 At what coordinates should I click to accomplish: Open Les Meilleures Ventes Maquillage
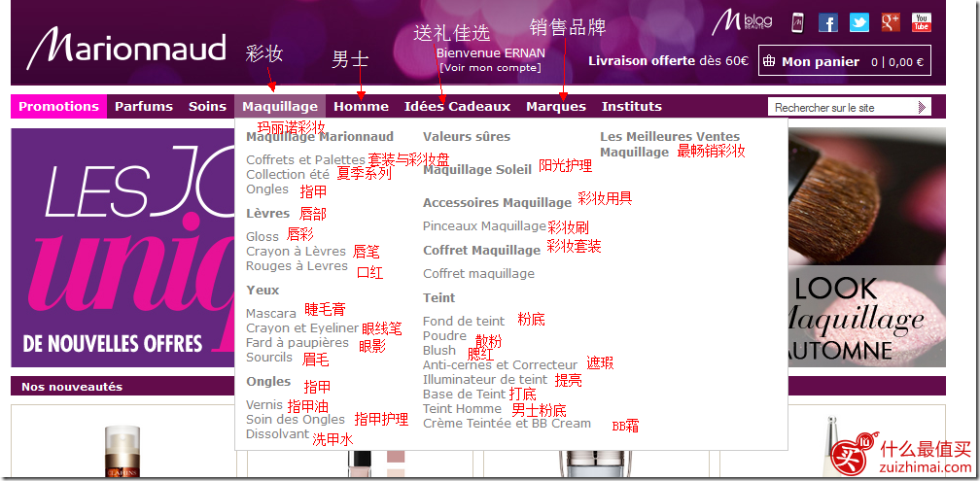point(670,144)
